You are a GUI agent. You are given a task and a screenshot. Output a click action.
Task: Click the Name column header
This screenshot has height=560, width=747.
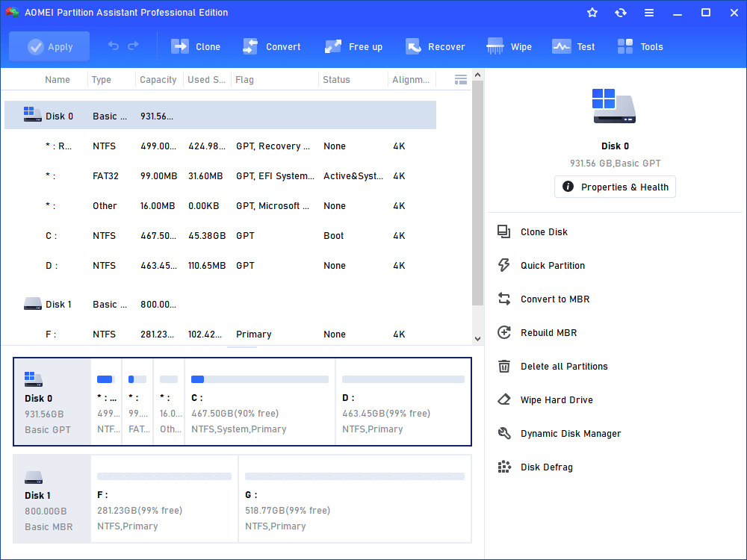click(x=58, y=80)
